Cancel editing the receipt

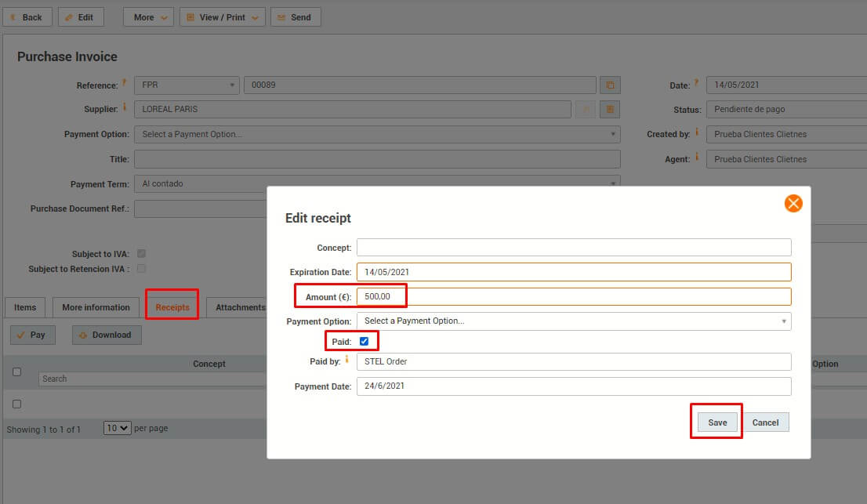point(765,422)
